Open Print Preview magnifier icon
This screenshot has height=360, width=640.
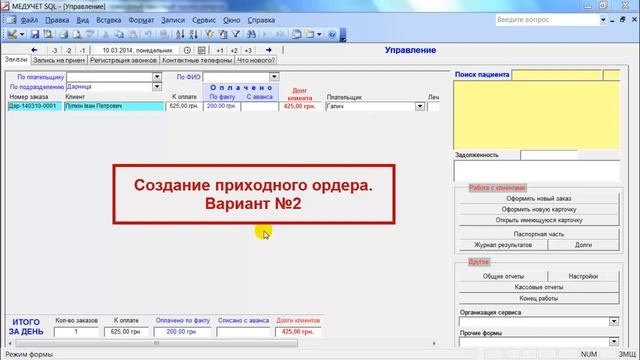(x=77, y=35)
